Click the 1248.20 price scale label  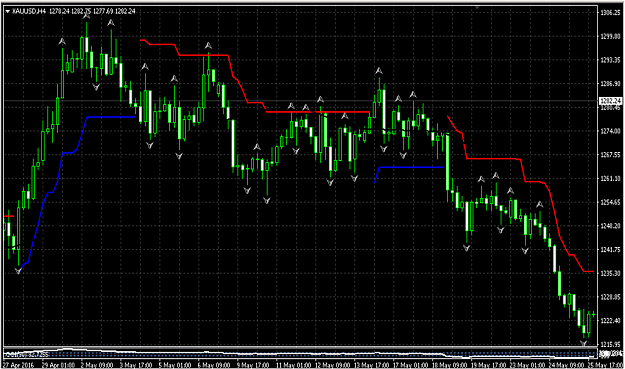coord(610,226)
